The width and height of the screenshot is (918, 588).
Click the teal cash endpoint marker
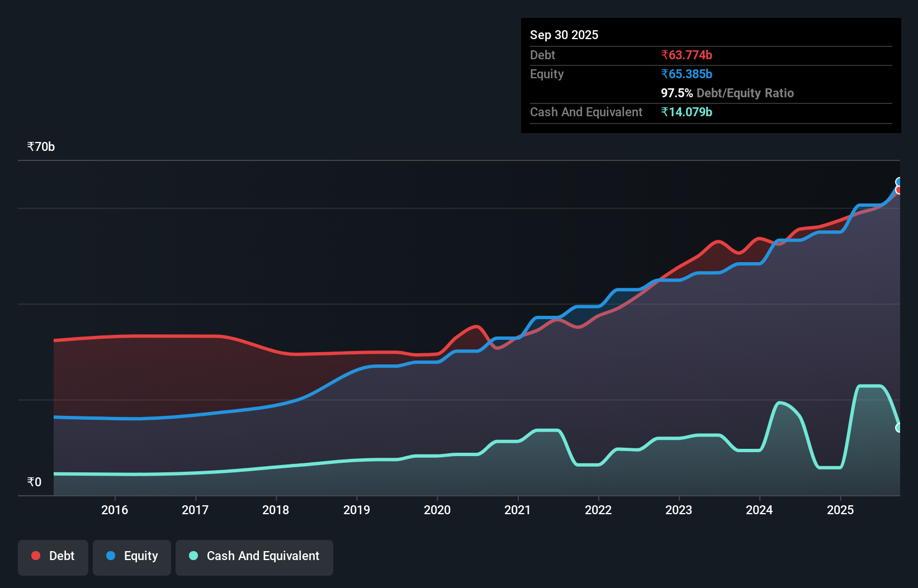click(899, 428)
